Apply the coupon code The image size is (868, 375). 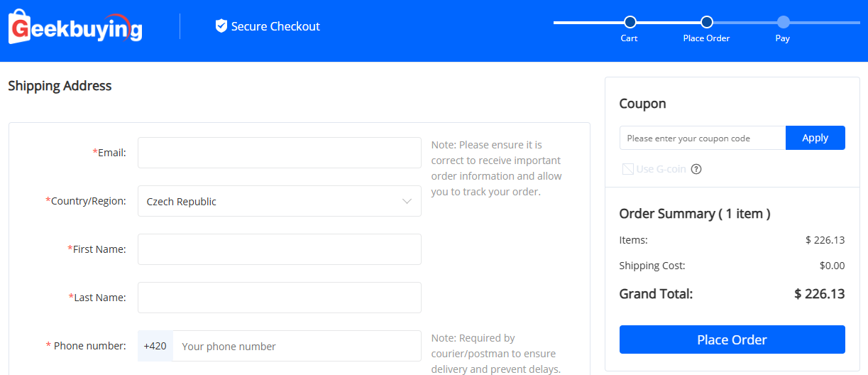(815, 138)
